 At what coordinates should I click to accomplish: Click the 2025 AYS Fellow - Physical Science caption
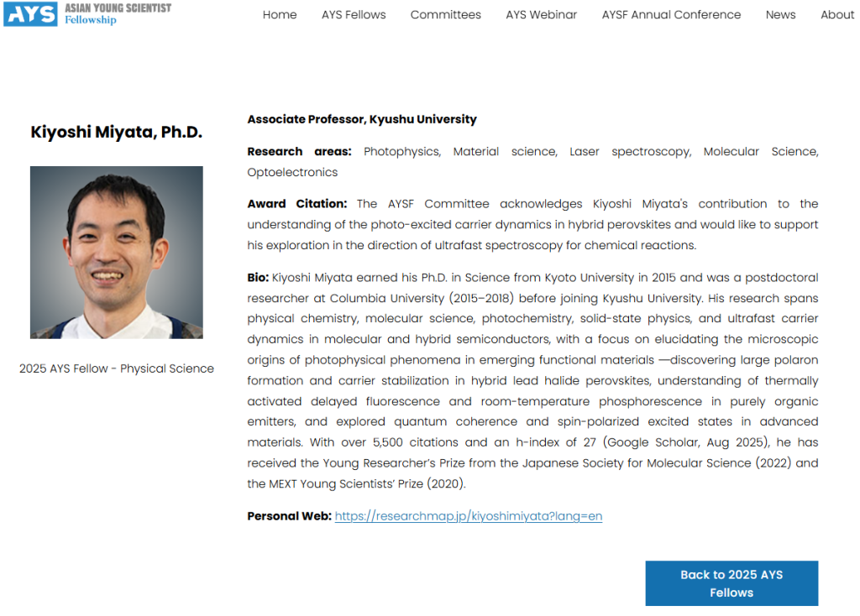[x=117, y=368]
